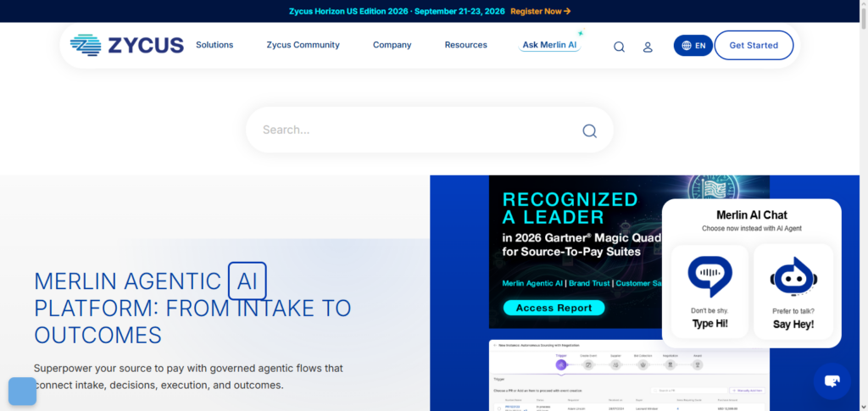Viewport: 868px width, 411px height.
Task: Click Manually Add Item in the workflow image
Action: [x=748, y=391]
